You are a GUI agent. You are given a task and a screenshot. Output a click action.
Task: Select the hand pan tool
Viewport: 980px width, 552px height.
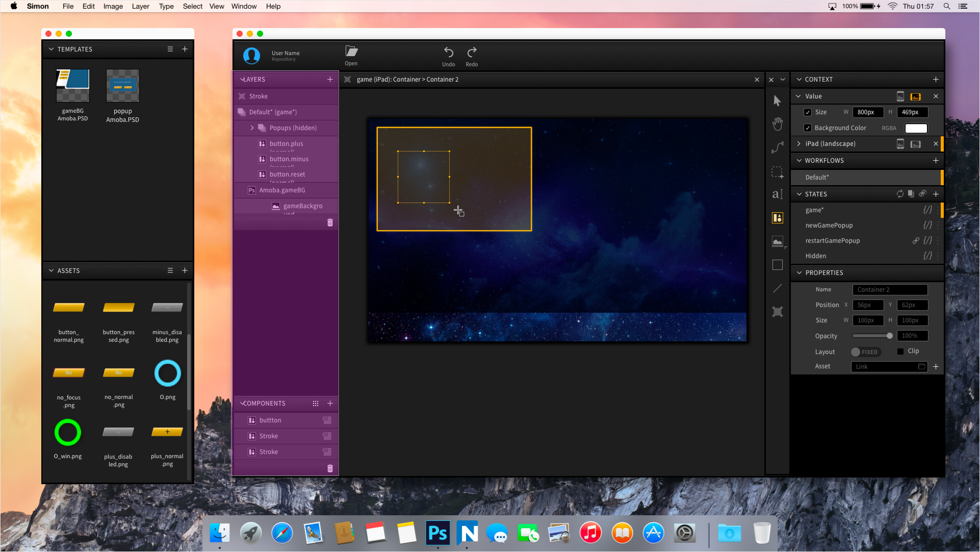click(x=777, y=124)
